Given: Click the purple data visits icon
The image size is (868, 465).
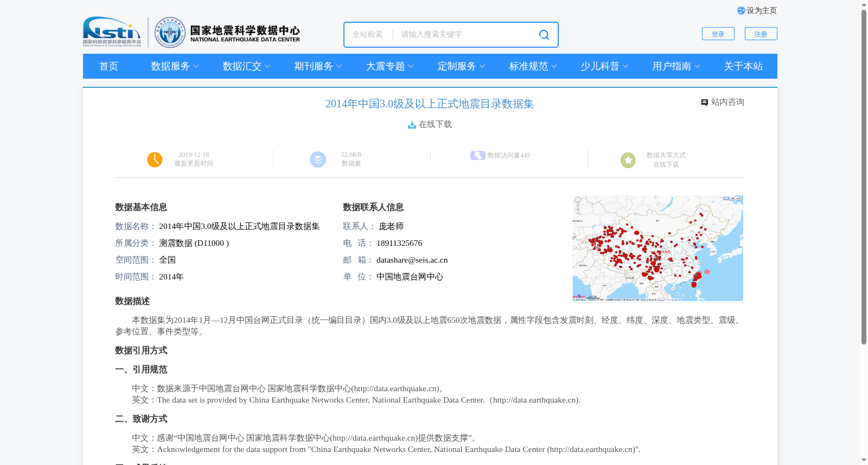Looking at the screenshot, I should (477, 156).
